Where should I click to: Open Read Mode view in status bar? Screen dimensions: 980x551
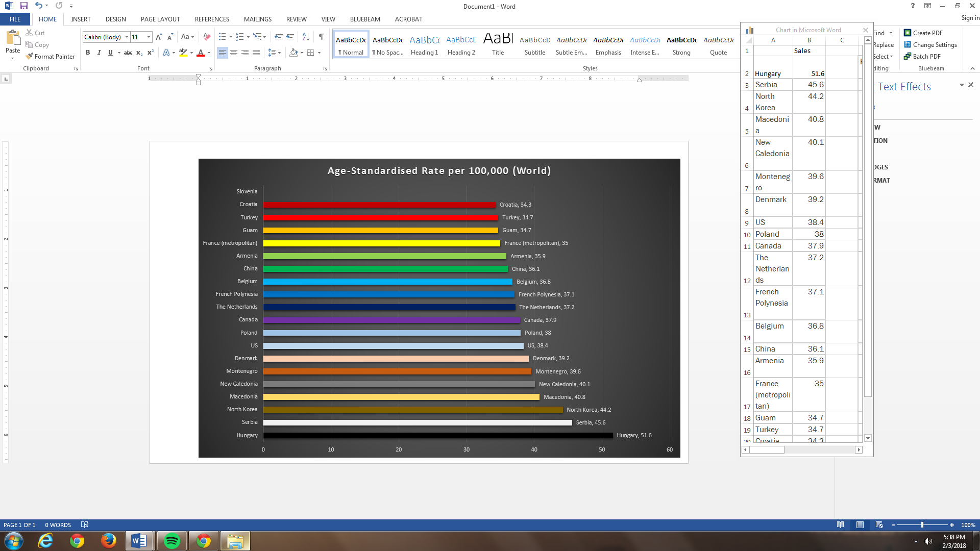coord(840,525)
